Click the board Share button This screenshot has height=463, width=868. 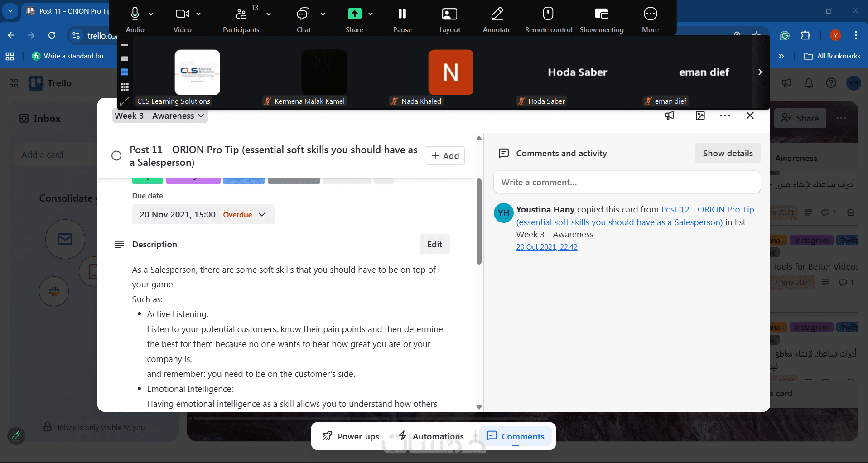point(800,118)
